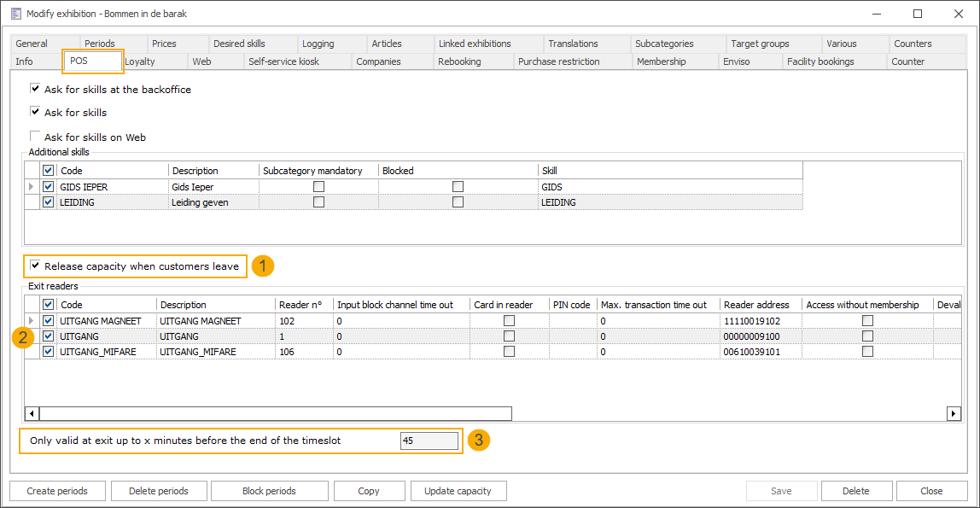
Task: Maximize the Modify exhibition window
Action: pyautogui.click(x=918, y=14)
